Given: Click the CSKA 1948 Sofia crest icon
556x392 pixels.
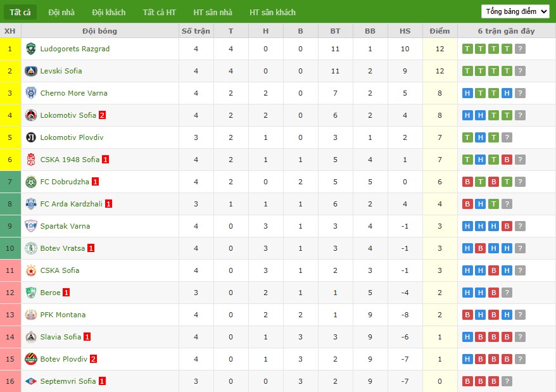Looking at the screenshot, I should tap(30, 160).
